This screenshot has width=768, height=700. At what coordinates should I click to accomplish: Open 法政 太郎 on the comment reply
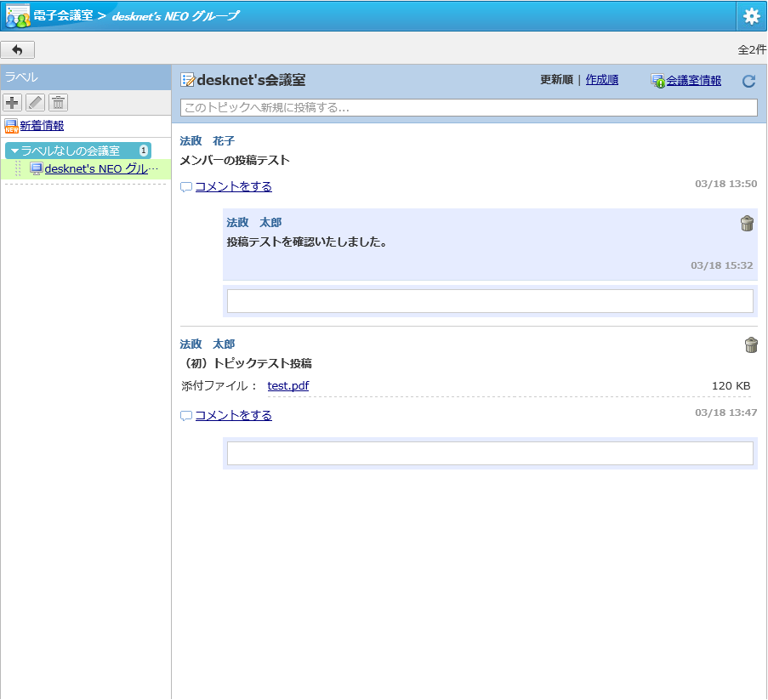click(x=254, y=222)
